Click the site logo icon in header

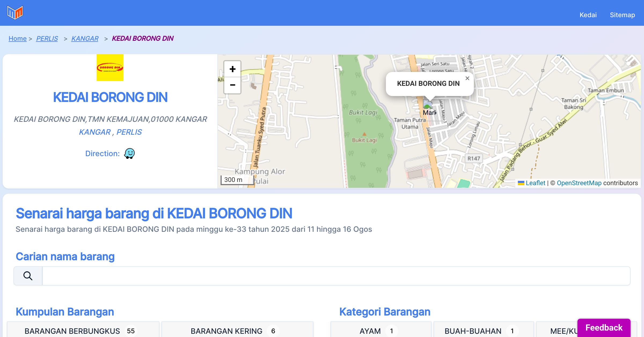pyautogui.click(x=15, y=13)
